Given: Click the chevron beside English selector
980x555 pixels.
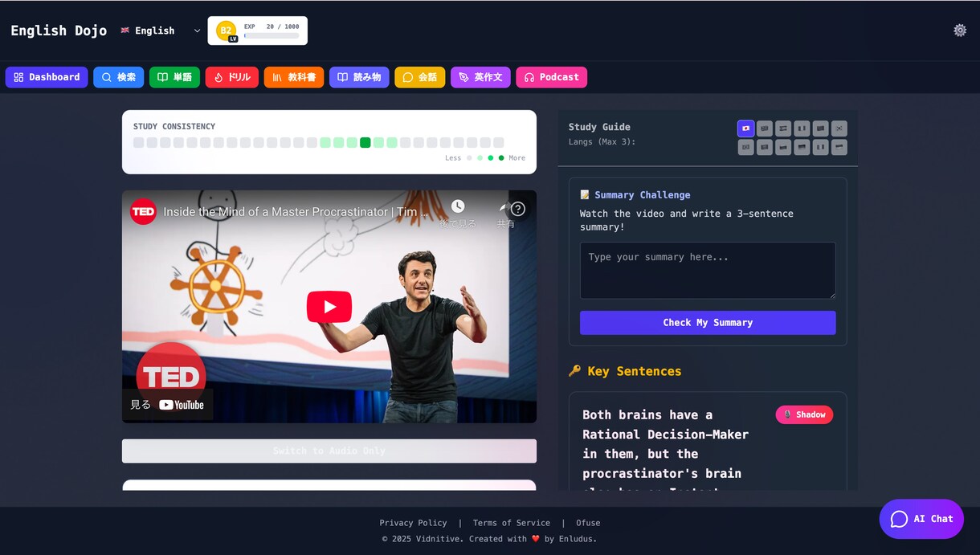Looking at the screenshot, I should point(197,31).
